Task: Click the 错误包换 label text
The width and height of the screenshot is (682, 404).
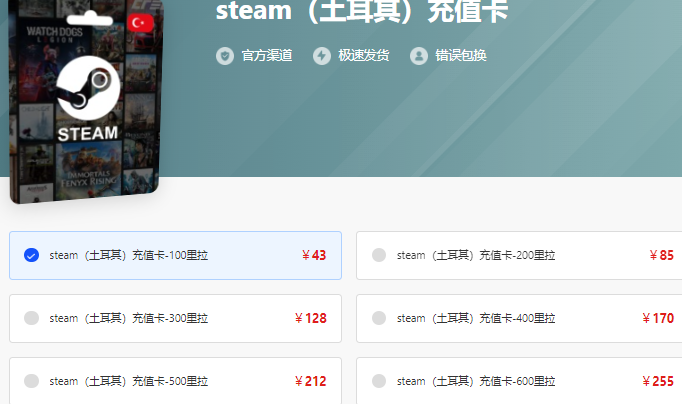Action: [461, 56]
